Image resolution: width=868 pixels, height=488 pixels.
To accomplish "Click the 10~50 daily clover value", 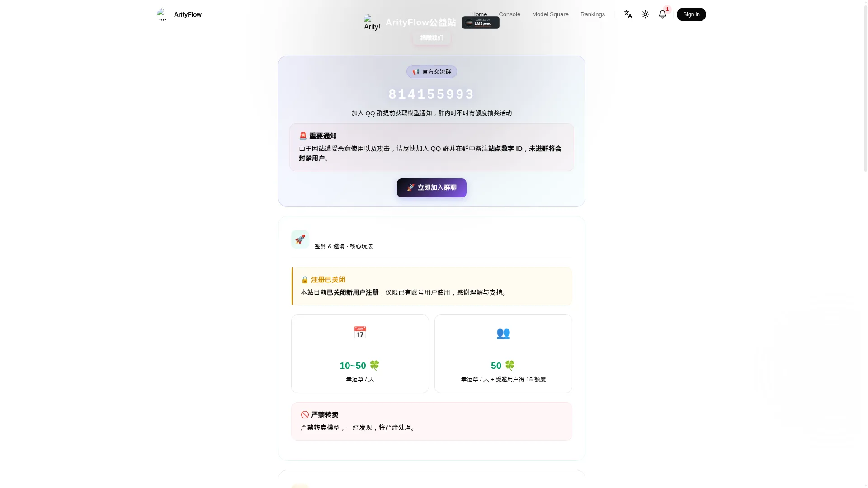I will point(360,366).
